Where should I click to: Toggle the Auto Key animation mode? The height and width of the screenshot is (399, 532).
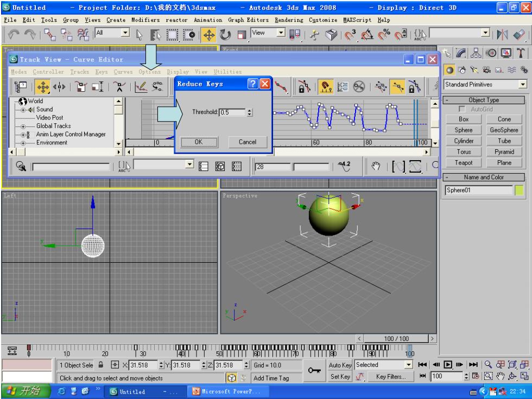coord(340,365)
